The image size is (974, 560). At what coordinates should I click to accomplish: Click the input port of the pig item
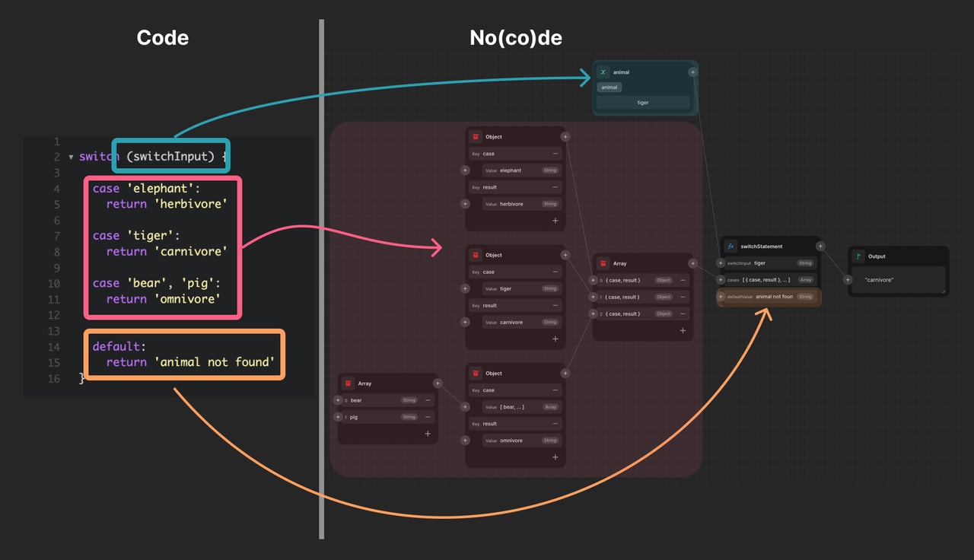(x=338, y=417)
